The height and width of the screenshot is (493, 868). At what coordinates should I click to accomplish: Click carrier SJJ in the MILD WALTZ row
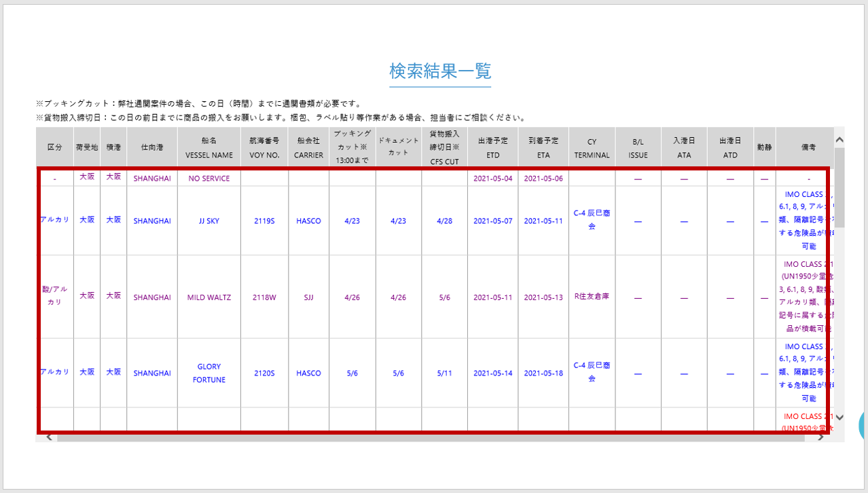pyautogui.click(x=309, y=297)
